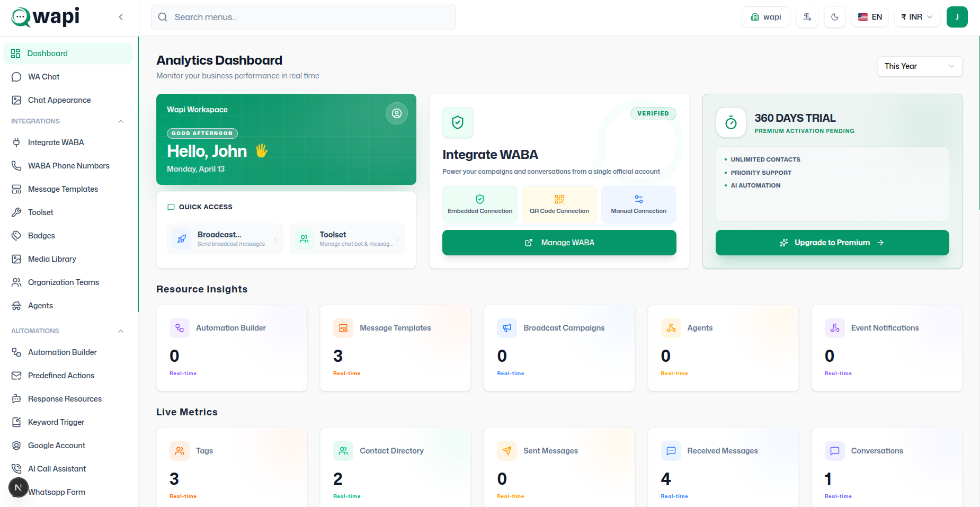The image size is (980, 507).
Task: Open Dashboard in the sidebar
Action: point(68,54)
